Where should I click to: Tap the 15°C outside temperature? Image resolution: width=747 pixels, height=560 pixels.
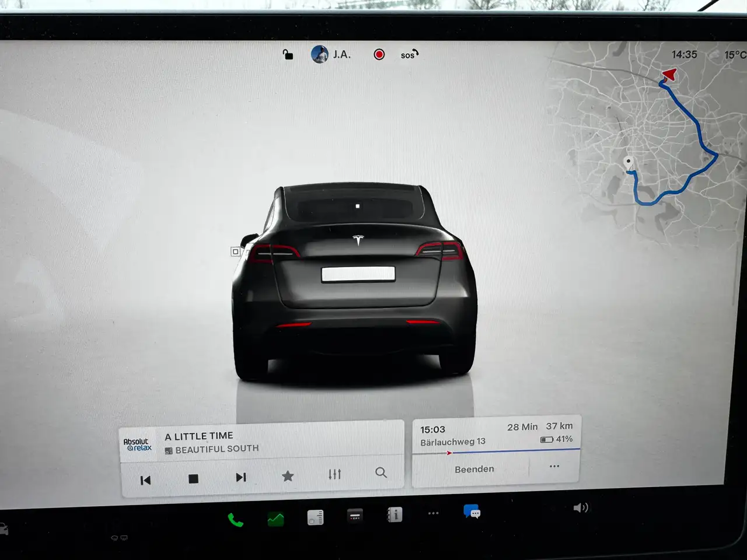(735, 55)
